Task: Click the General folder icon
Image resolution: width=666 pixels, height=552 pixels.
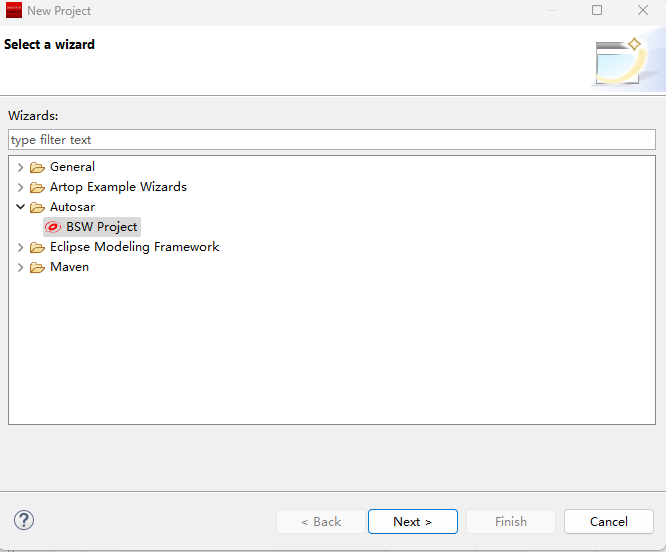Action: (37, 167)
